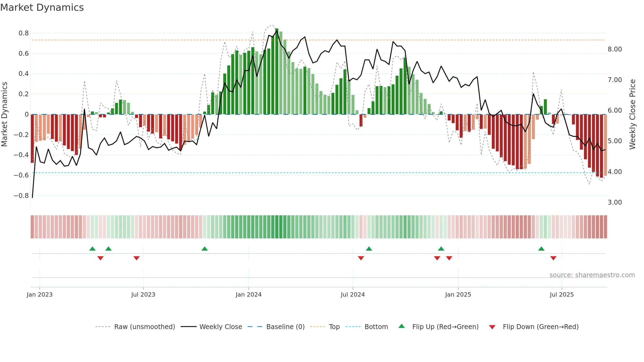644x362 pixels.
Task: Click the Jan 2025 x-axis label
Action: [x=458, y=294]
